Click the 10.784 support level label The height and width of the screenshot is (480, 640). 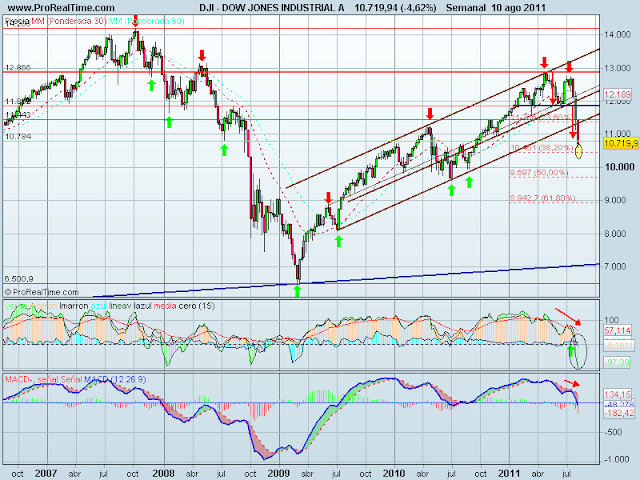pyautogui.click(x=18, y=136)
